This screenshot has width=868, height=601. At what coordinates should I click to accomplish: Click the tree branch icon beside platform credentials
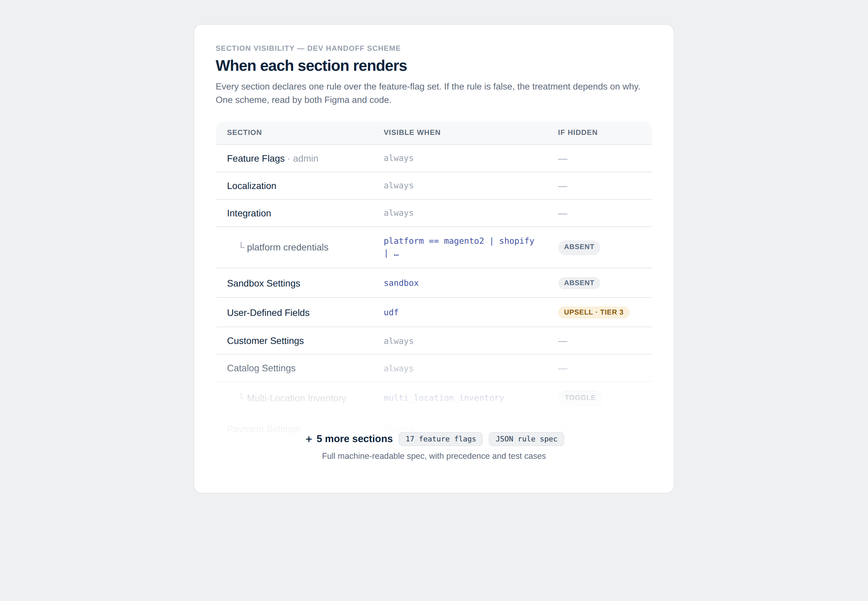click(x=242, y=246)
